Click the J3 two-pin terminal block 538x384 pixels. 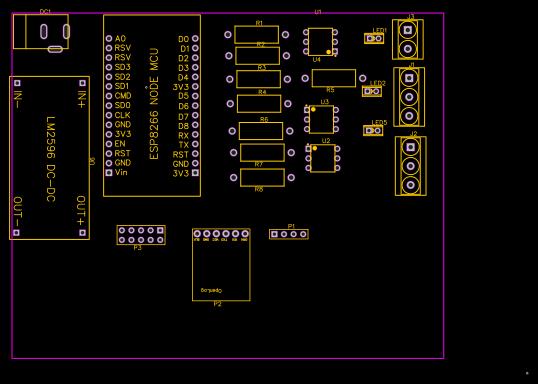click(x=408, y=39)
